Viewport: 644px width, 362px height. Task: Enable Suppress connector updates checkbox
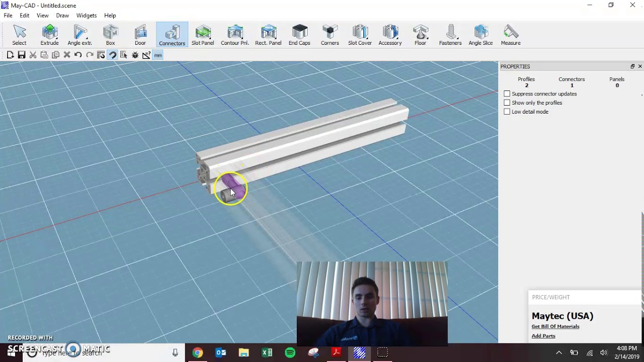click(507, 94)
